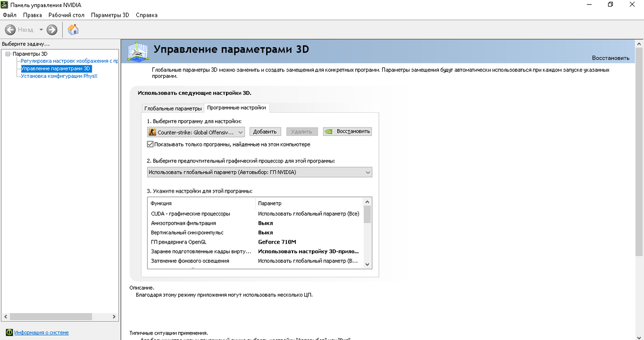Click the Forward arrow icon

(52, 30)
